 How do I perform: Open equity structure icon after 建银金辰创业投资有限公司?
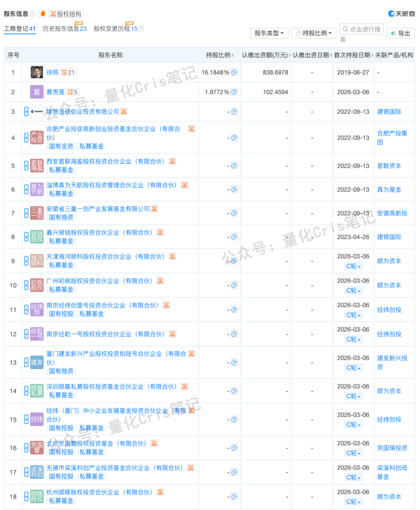click(124, 112)
